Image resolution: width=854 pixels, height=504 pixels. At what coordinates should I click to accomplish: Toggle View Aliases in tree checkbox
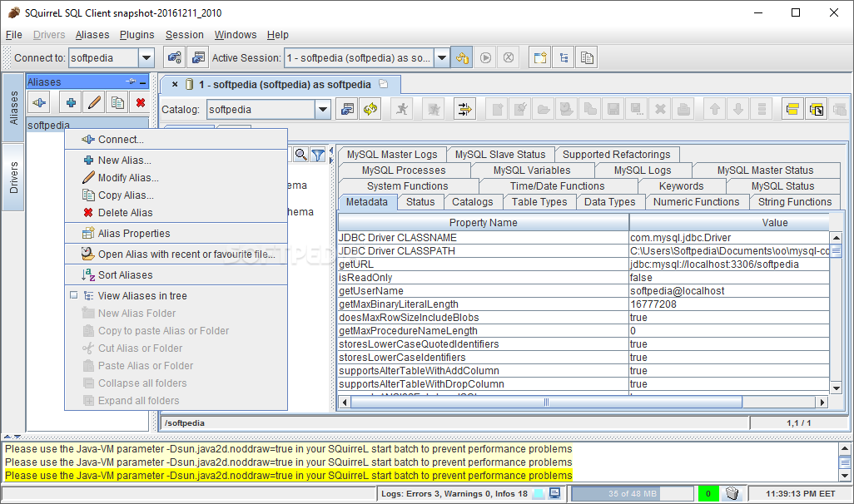(74, 295)
